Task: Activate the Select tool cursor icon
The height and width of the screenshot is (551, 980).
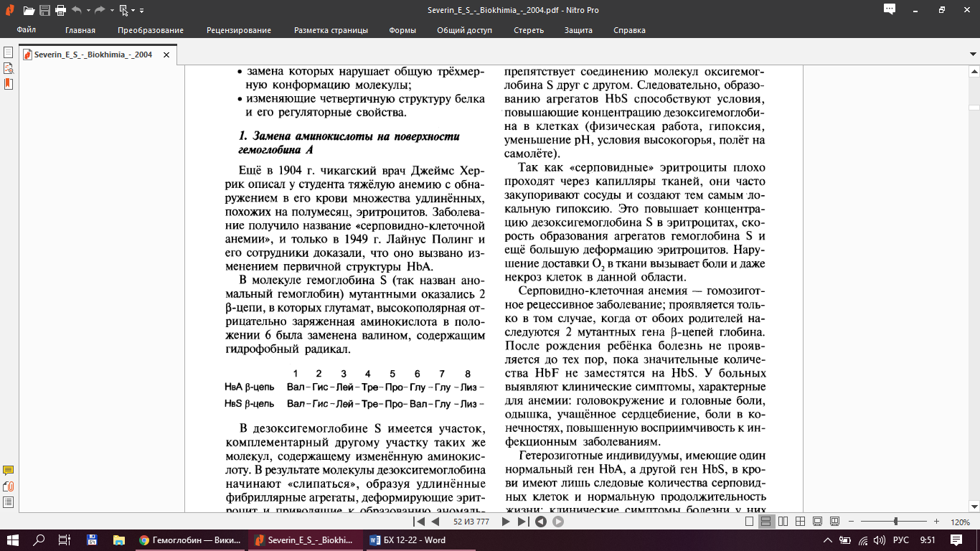Action: [124, 10]
